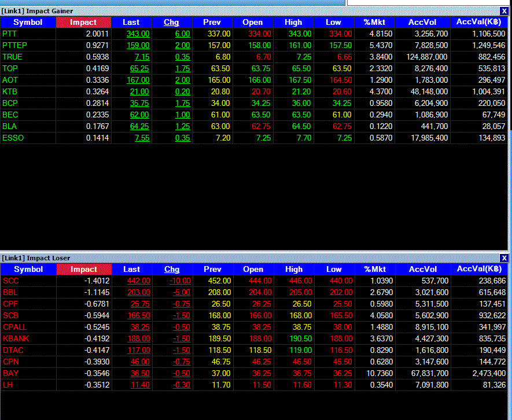Click PTT impact value 2.0011
This screenshot has width=512, height=420.
(x=97, y=34)
